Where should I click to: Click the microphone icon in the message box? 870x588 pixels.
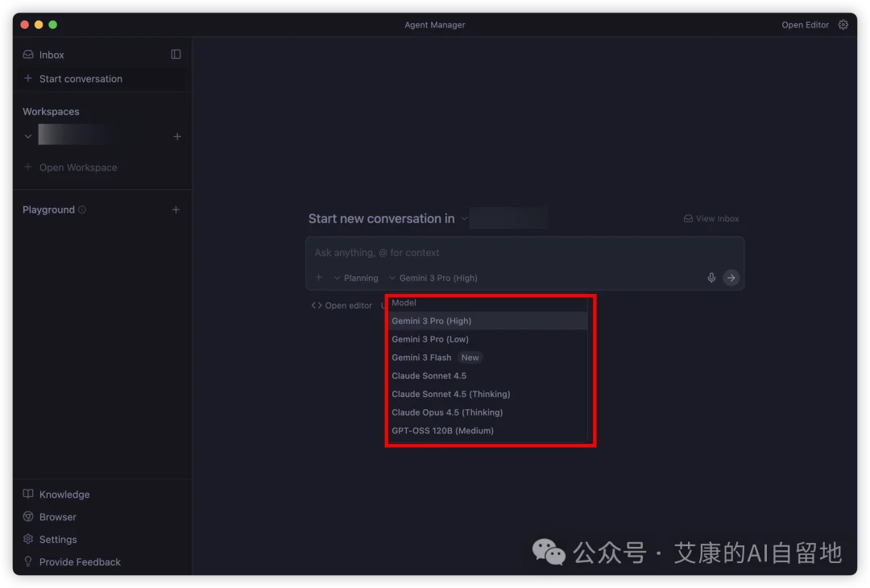(711, 277)
